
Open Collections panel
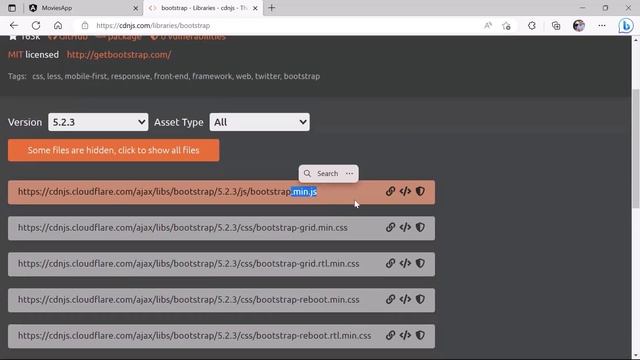556,25
